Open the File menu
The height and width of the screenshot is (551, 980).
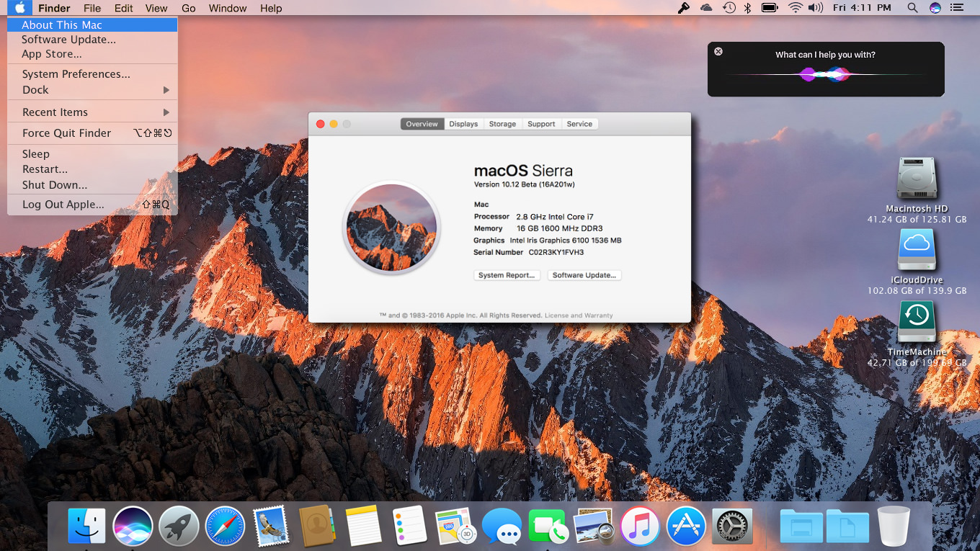click(x=92, y=8)
